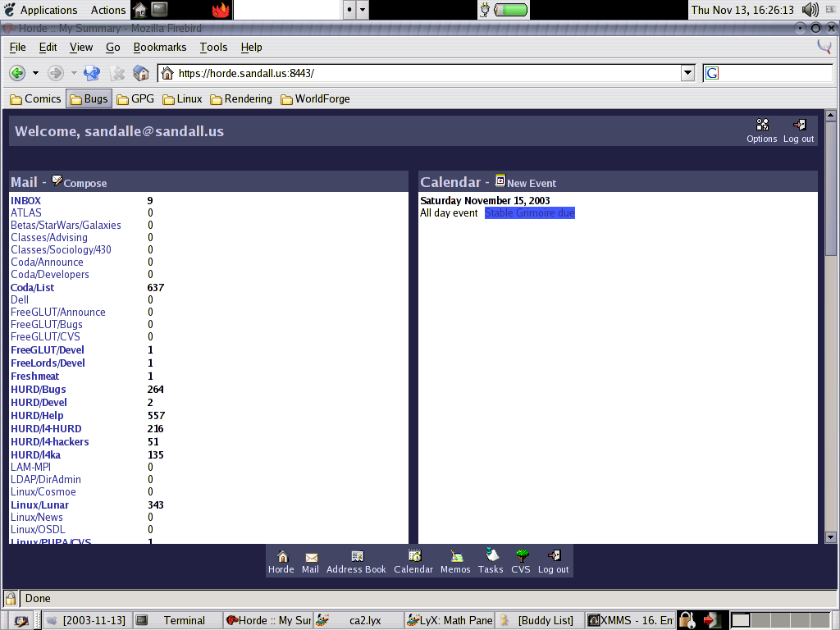Open Mail from the bottom Horde bar
Image resolution: width=840 pixels, height=630 pixels.
pyautogui.click(x=310, y=562)
